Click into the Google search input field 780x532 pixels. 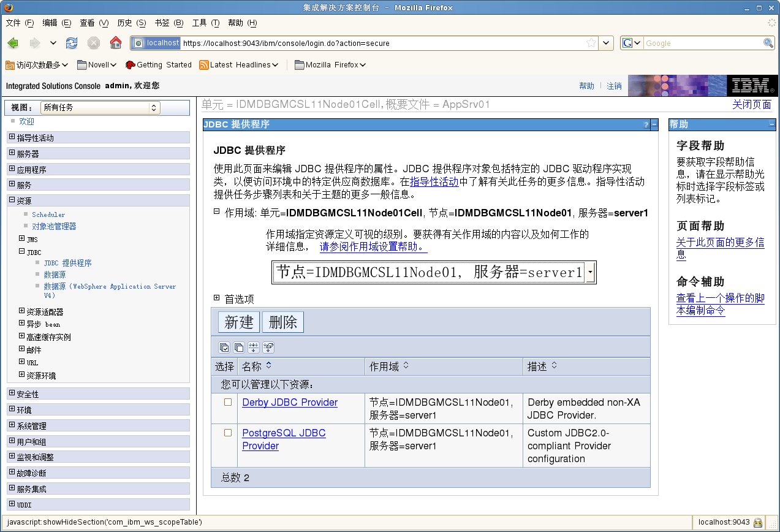702,43
